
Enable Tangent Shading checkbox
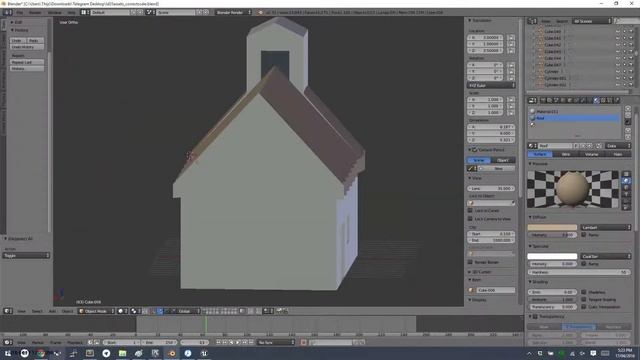(584, 300)
